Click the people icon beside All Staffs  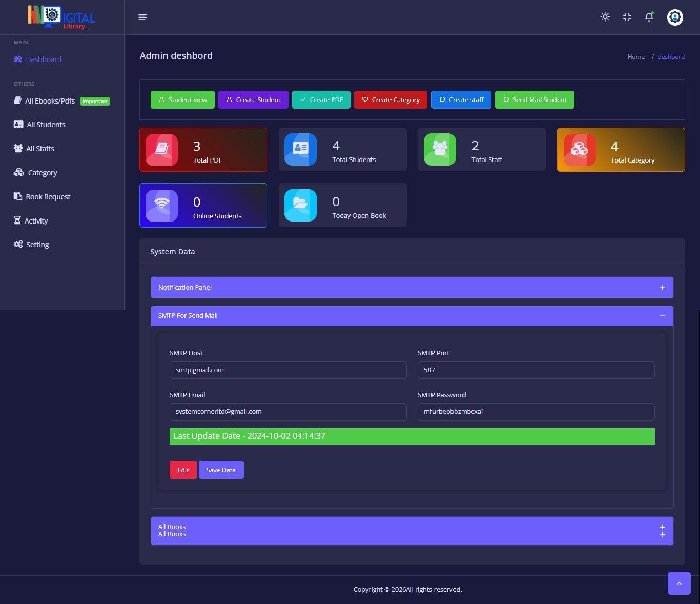click(x=18, y=148)
